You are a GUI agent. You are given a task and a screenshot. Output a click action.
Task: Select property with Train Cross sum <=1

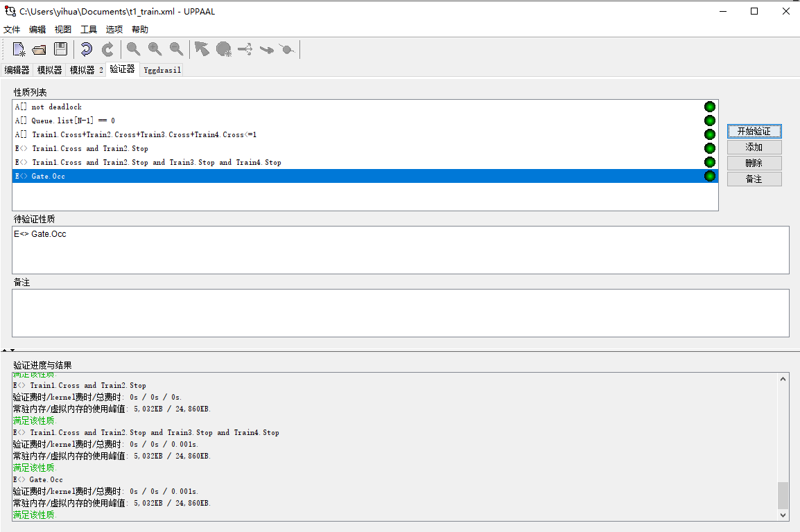[x=365, y=134]
